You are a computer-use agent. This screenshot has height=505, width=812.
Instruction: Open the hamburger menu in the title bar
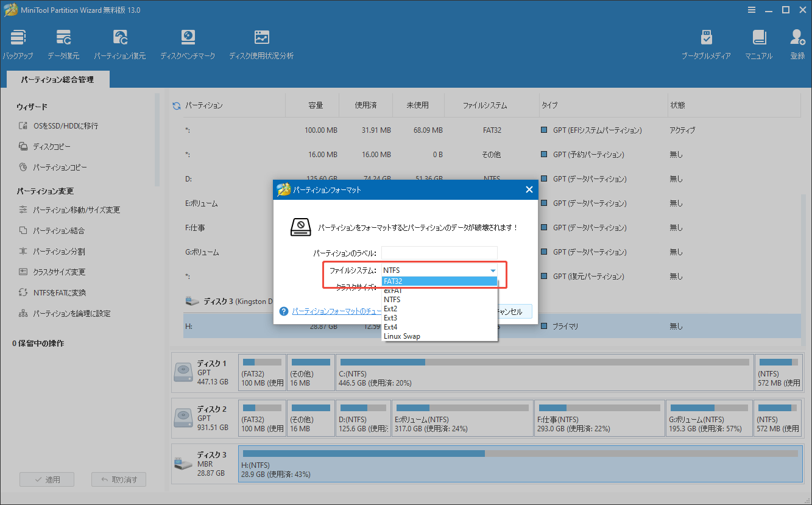pyautogui.click(x=751, y=10)
